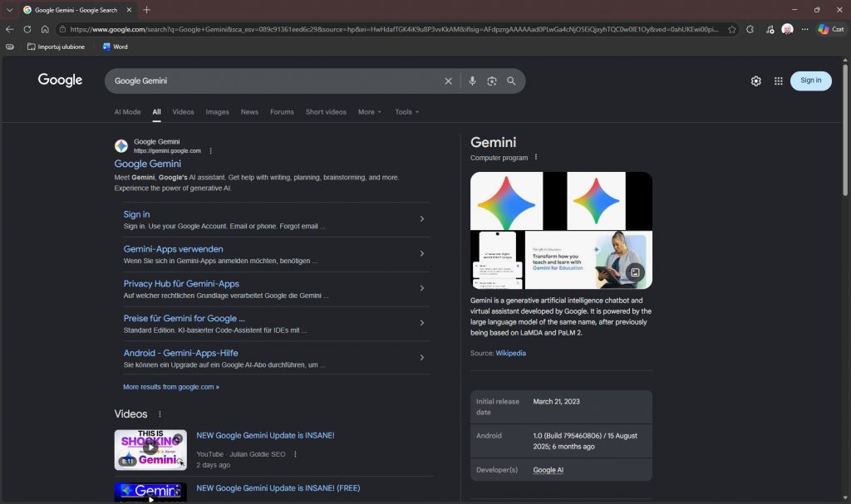Click More results from google.com link

(x=171, y=387)
